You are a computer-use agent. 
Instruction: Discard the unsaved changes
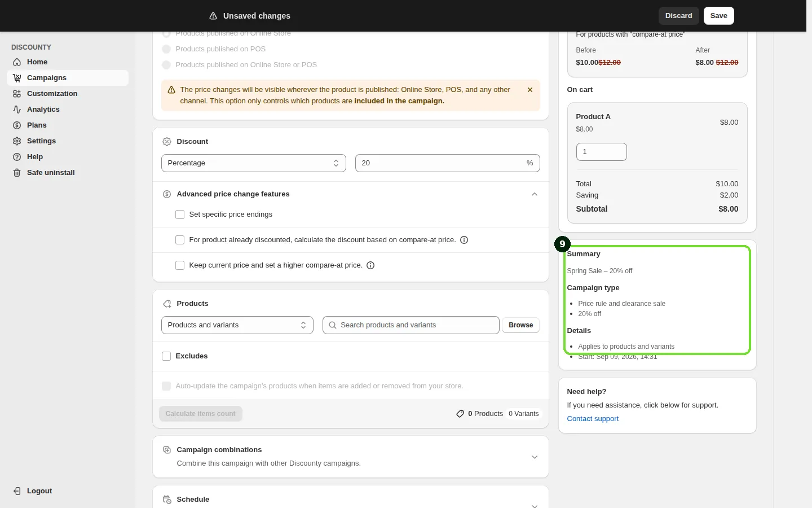679,16
